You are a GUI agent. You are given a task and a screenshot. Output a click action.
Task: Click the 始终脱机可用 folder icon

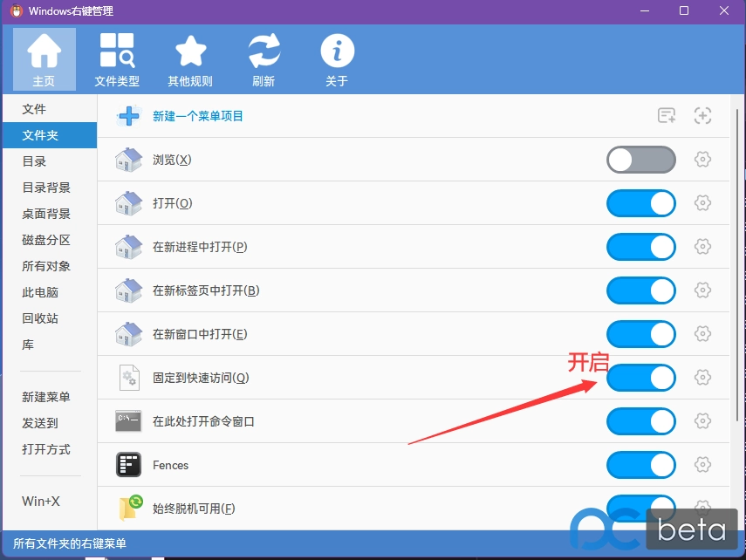tap(127, 509)
